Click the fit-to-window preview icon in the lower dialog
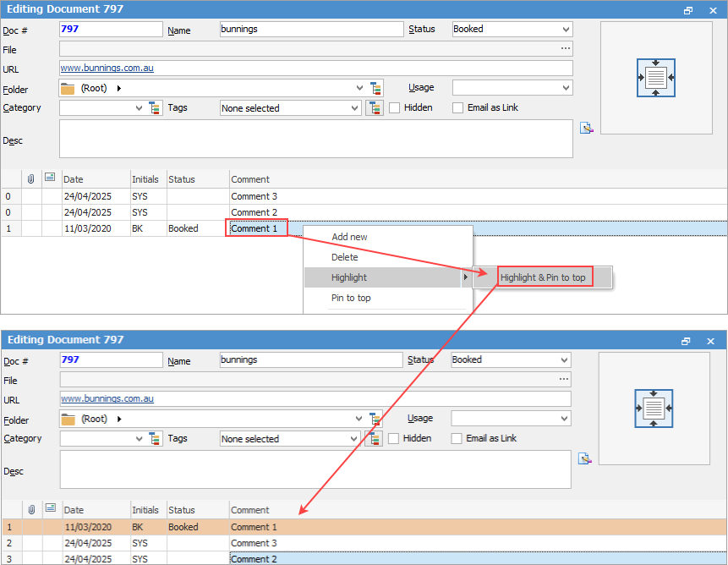This screenshot has height=565, width=728. point(654,409)
